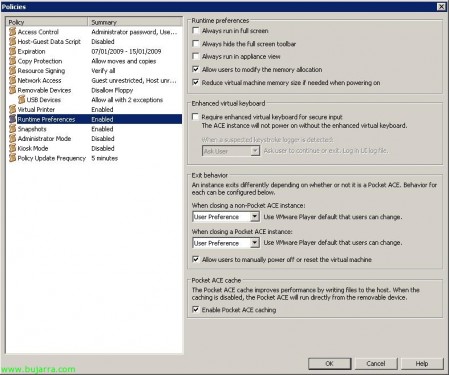
Task: Select the Host-Guest Data Script policy
Action: click(95, 41)
